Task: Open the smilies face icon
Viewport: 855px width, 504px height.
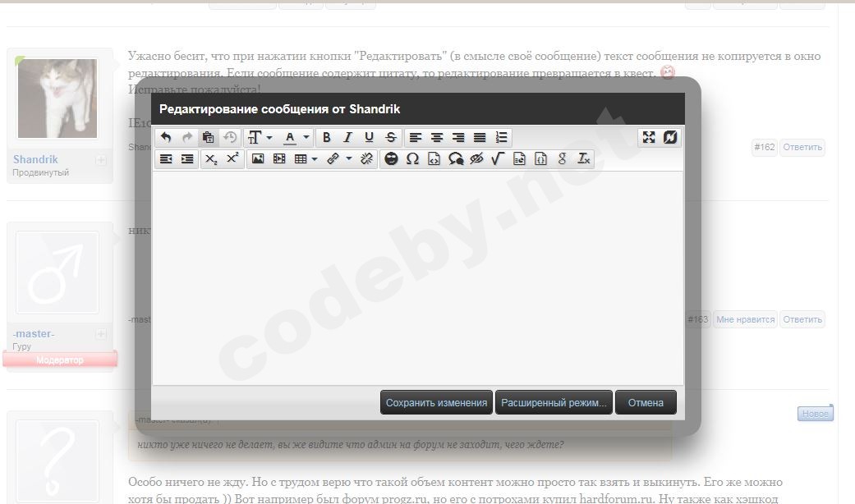Action: coord(391,158)
